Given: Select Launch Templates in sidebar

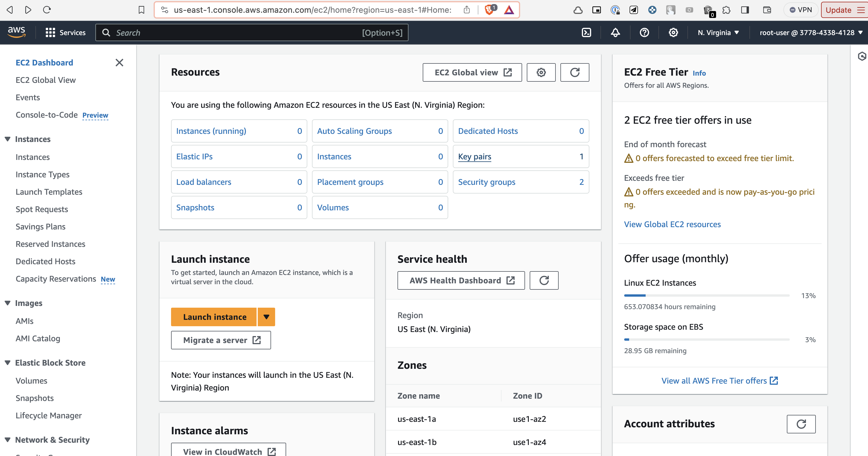Looking at the screenshot, I should [x=49, y=192].
